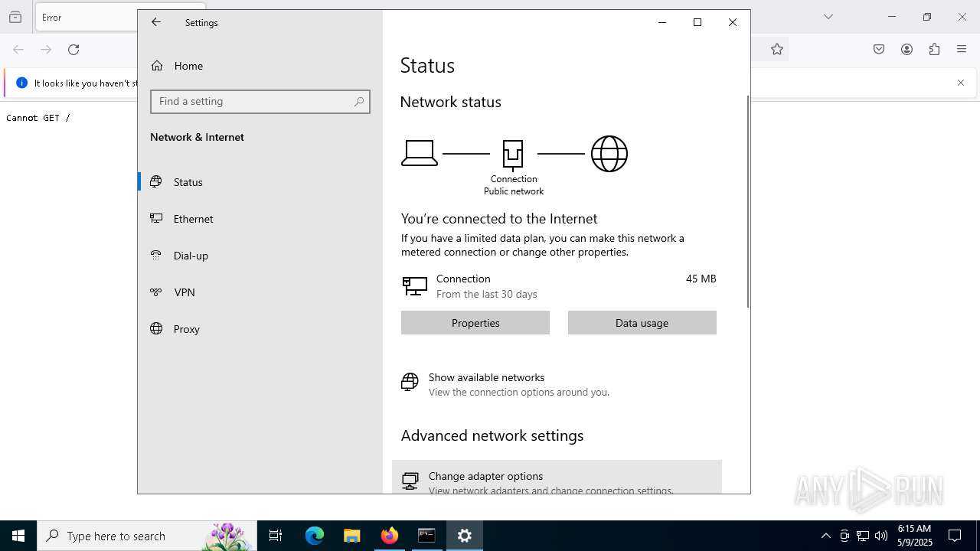
Task: Open the Proxy settings page
Action: 260,329
